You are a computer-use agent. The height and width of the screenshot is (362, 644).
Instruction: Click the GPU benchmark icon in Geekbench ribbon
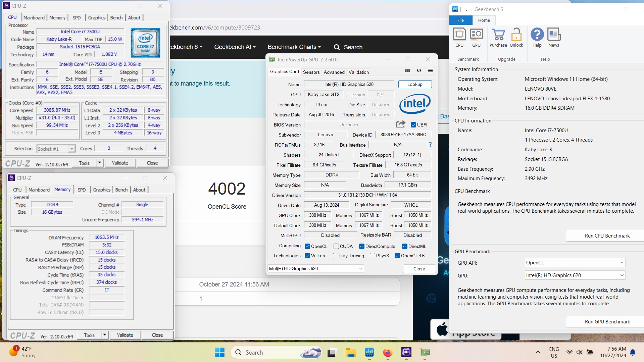(x=476, y=38)
